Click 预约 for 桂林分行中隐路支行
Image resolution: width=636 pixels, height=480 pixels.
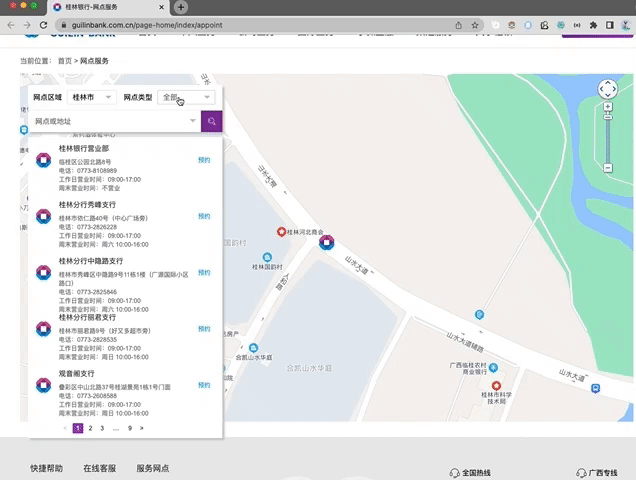pos(204,273)
